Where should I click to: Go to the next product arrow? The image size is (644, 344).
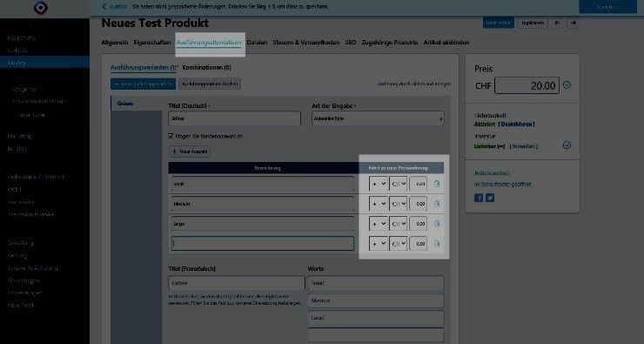click(x=574, y=23)
